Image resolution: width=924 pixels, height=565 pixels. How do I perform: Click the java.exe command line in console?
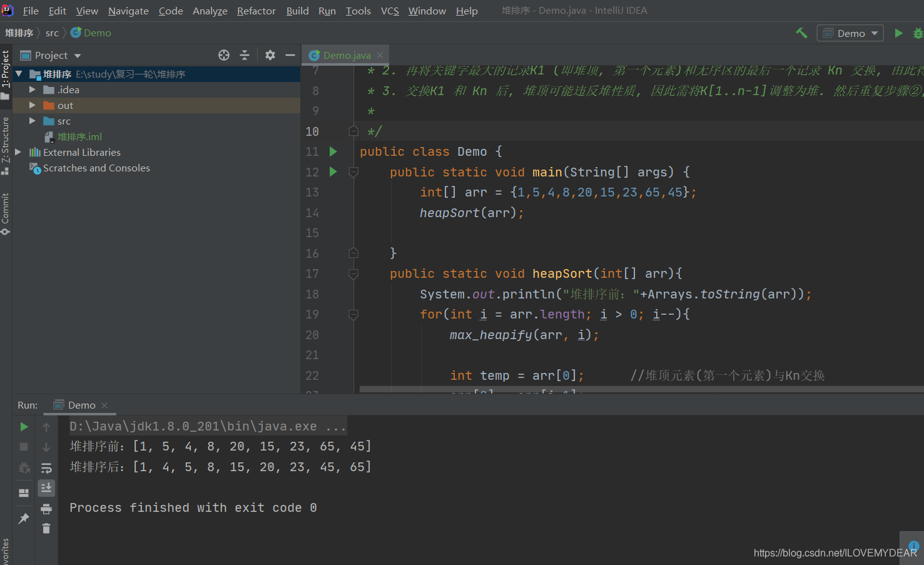click(208, 426)
